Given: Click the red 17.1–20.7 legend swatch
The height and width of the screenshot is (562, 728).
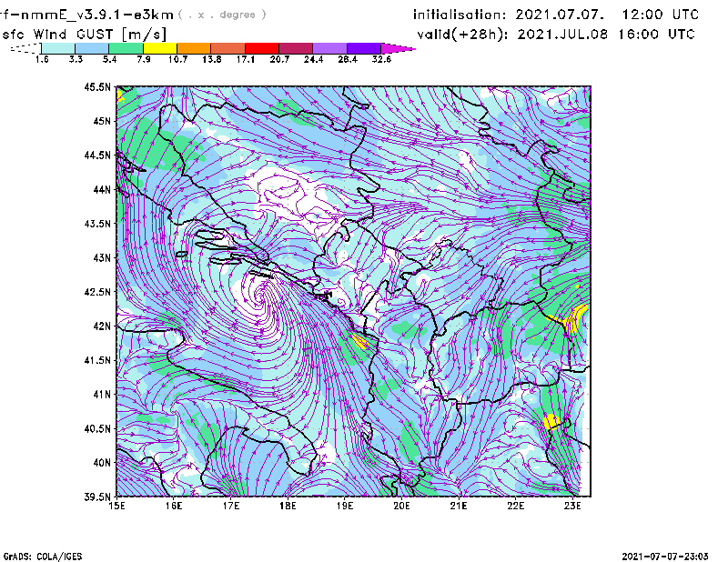Looking at the screenshot, I should coord(262,48).
